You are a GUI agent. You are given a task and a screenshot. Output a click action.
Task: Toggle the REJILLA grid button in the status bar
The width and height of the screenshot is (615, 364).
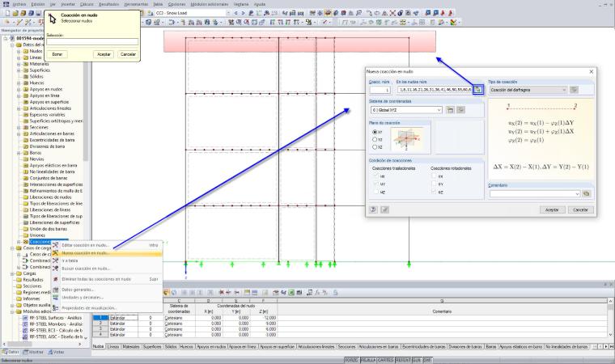click(x=368, y=360)
